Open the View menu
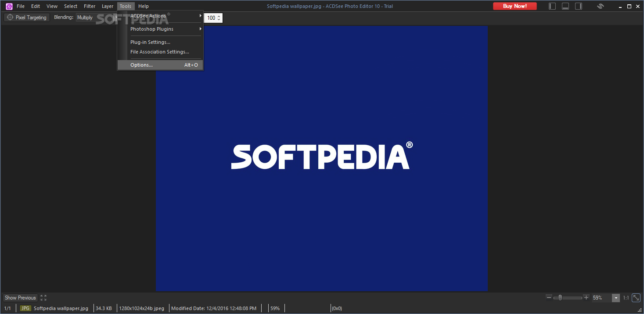 click(52, 6)
